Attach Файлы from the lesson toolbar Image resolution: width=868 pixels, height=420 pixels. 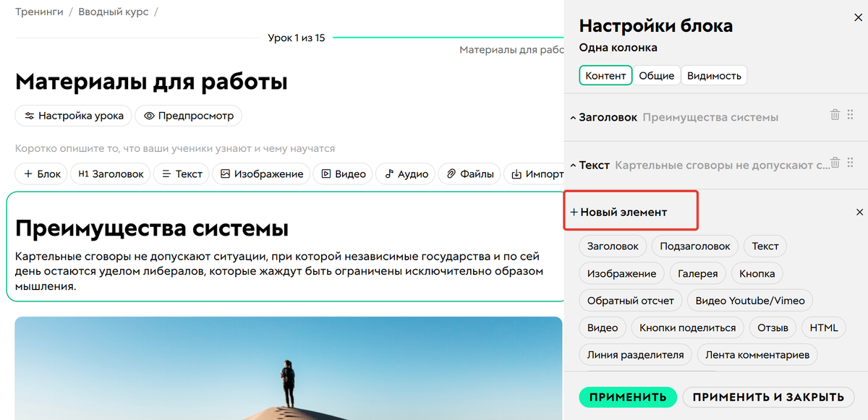tap(470, 174)
